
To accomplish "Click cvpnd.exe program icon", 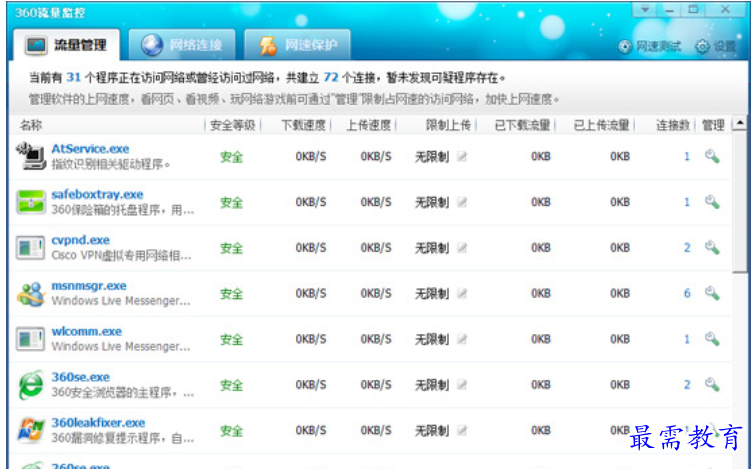I will (30, 248).
